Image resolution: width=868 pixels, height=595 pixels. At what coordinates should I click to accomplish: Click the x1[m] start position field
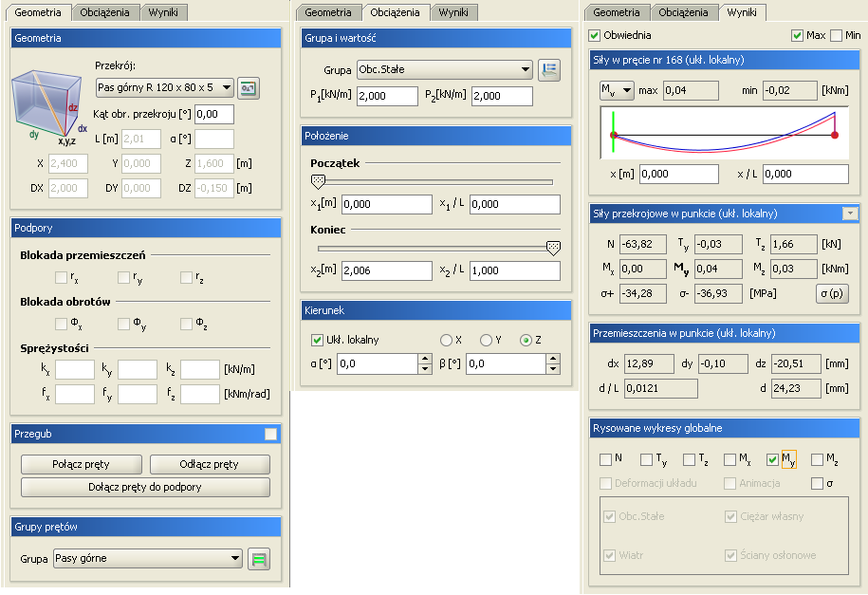[387, 204]
